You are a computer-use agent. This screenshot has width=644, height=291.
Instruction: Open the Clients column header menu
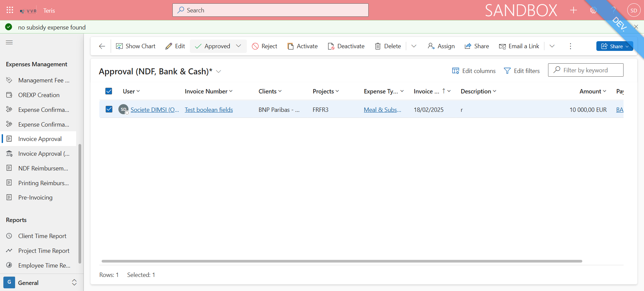(270, 91)
